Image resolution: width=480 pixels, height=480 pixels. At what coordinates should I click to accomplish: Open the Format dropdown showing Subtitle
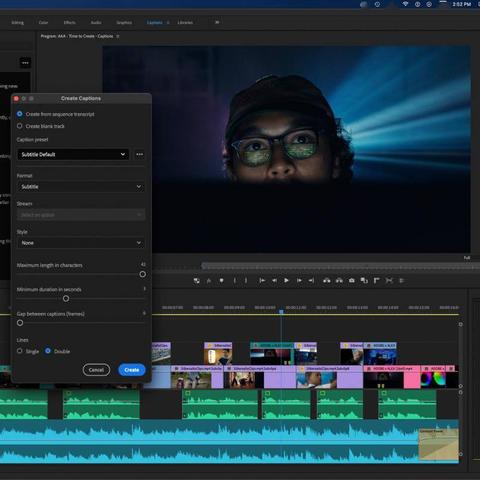point(81,187)
